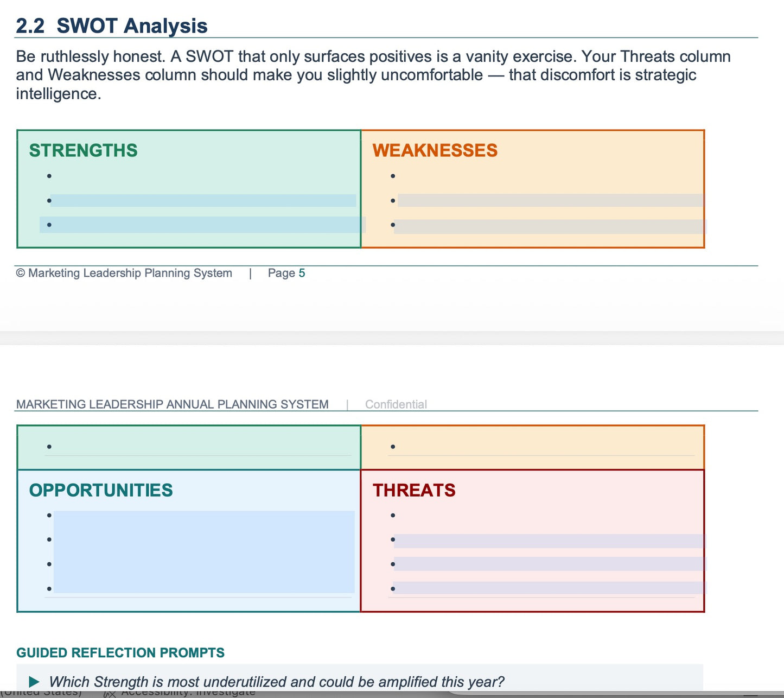Viewport: 784px width, 698px height.
Task: Click the MARKETING LEADERSHIP ANNUAL PLANNING SYSTEM header
Action: (x=173, y=404)
